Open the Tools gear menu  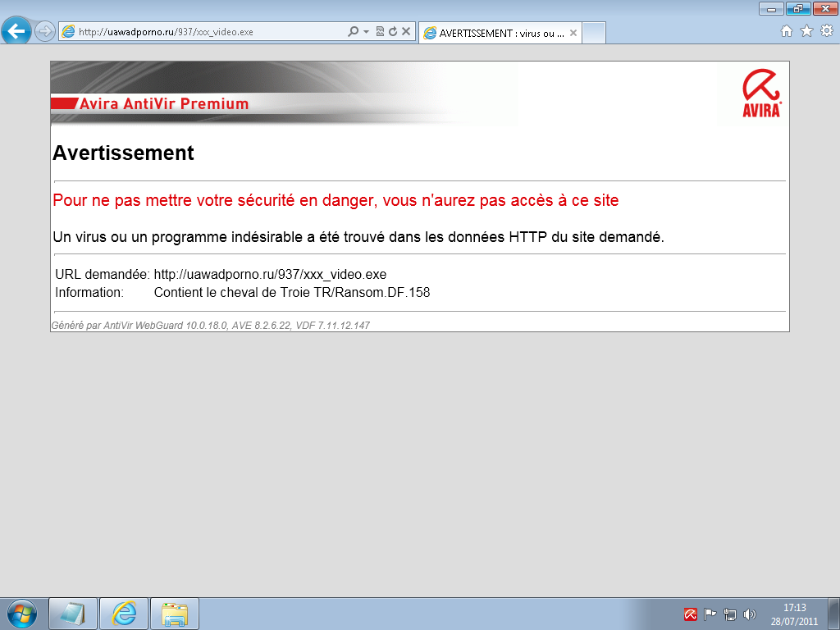tap(827, 31)
